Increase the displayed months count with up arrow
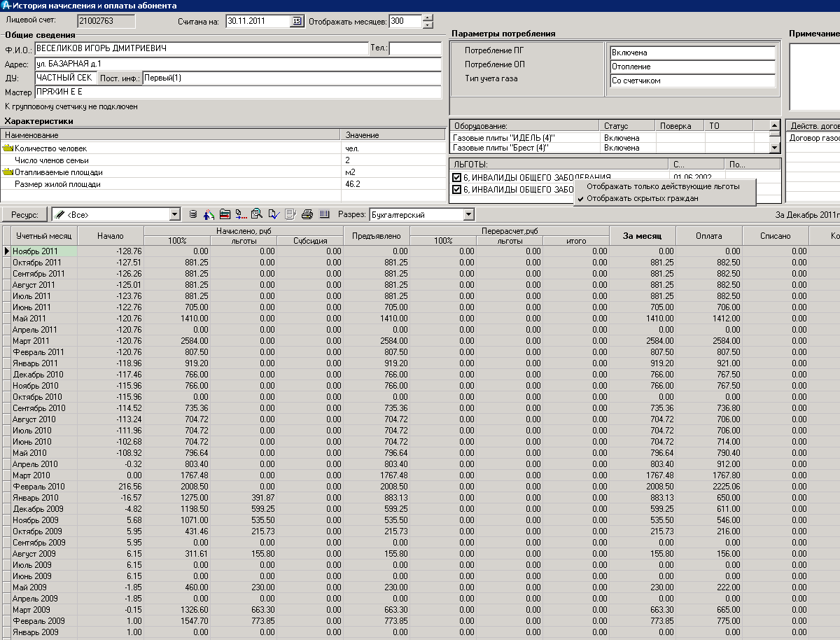The image size is (840, 640). tap(428, 18)
